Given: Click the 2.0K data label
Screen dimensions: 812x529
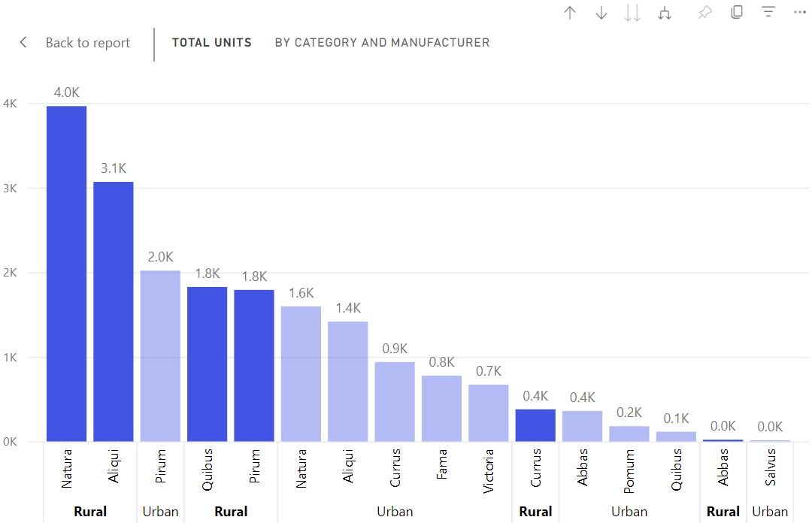Looking at the screenshot, I should click(x=161, y=257).
